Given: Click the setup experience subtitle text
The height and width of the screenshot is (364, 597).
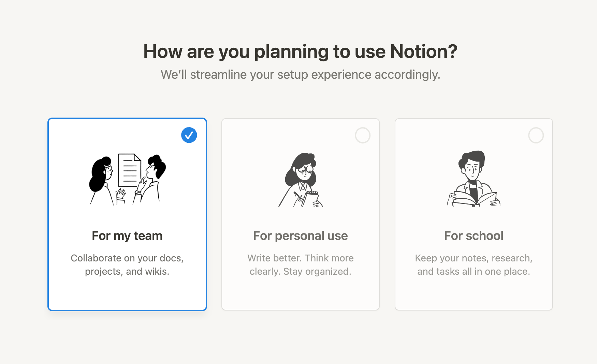Looking at the screenshot, I should [x=300, y=74].
